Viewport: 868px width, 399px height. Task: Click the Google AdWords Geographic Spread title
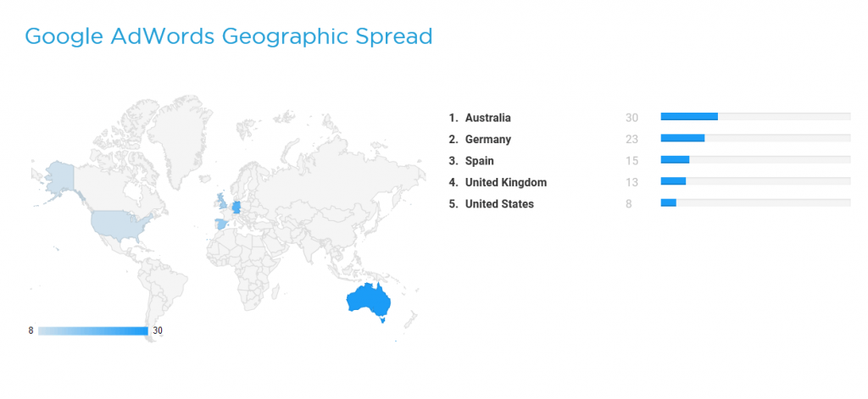click(x=229, y=36)
